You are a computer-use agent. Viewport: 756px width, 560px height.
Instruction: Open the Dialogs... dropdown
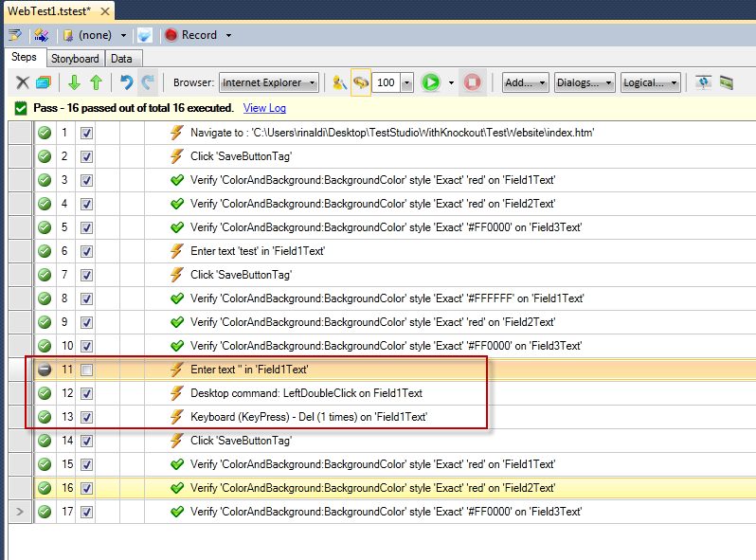point(584,83)
